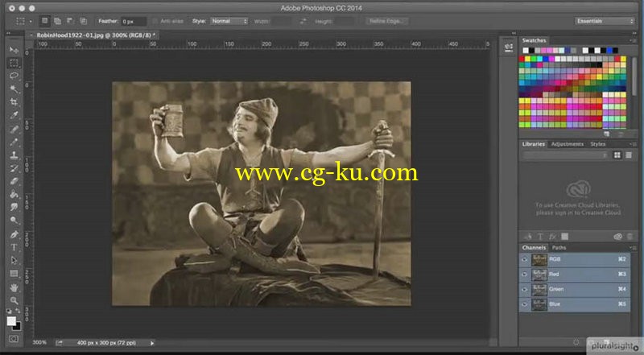Select the Brush tool

point(14,142)
